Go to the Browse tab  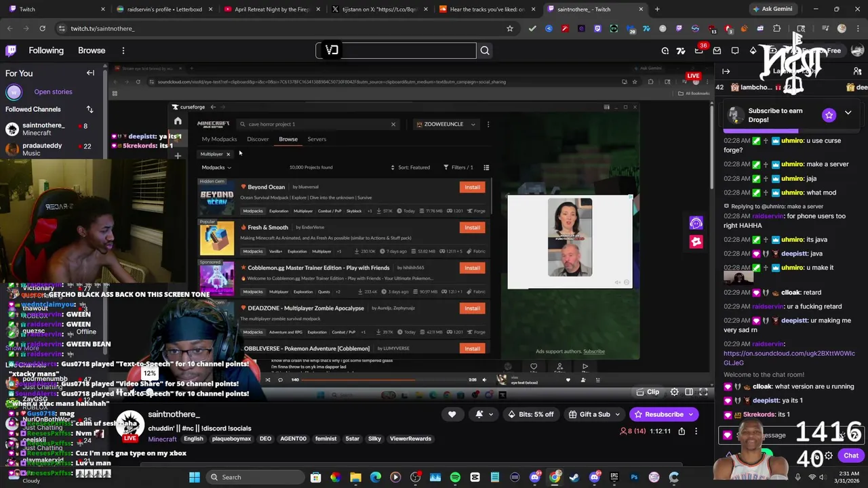[92, 50]
